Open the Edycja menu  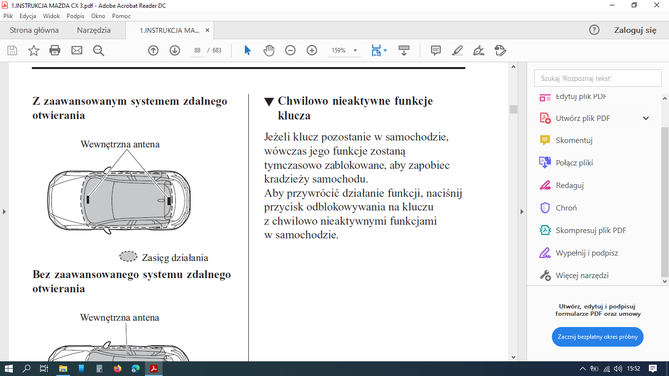pyautogui.click(x=28, y=16)
